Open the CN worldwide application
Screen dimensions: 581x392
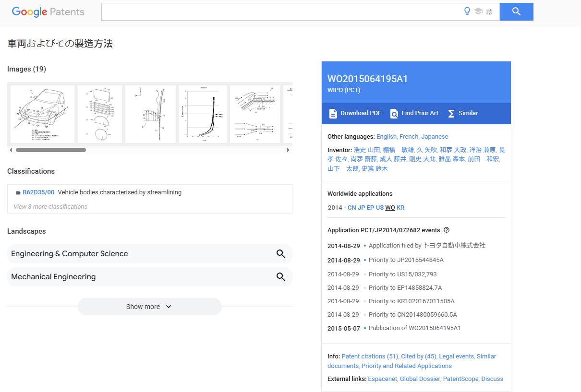[x=351, y=208]
